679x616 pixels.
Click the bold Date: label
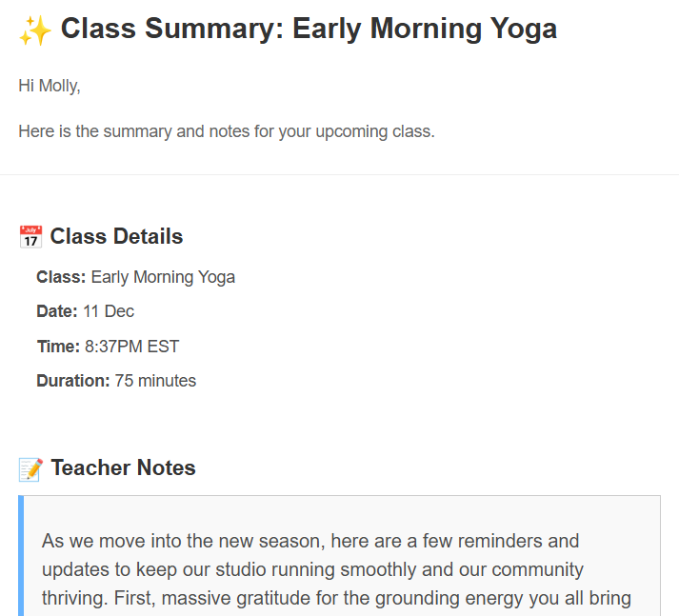pos(56,311)
